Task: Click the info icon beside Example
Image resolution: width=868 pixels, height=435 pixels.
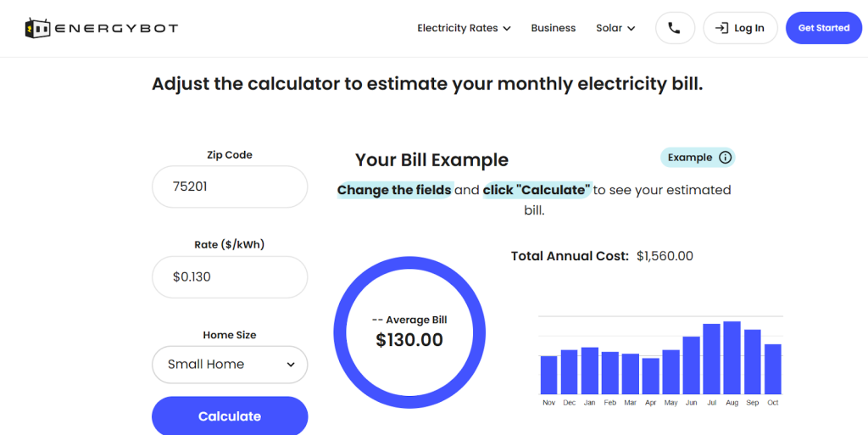Action: point(725,157)
